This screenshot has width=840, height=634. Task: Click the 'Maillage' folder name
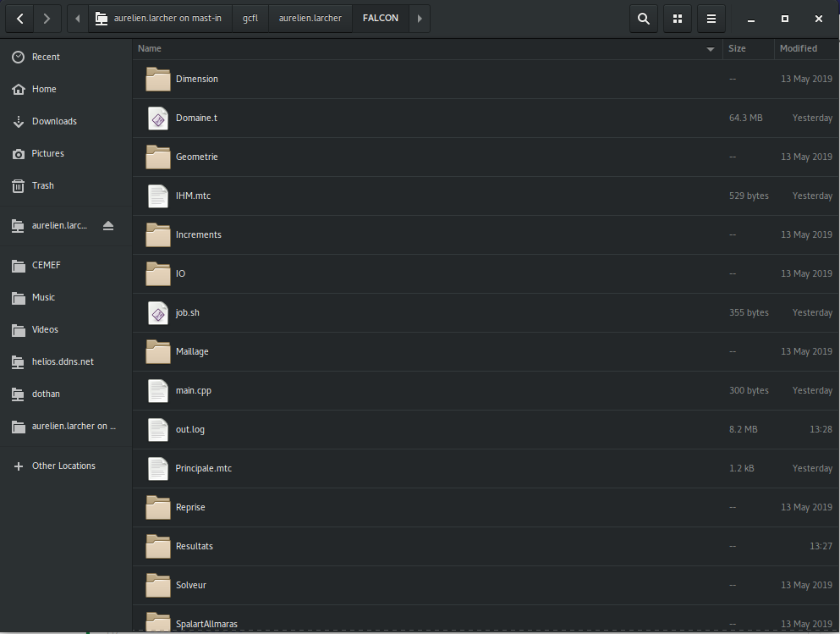(192, 351)
